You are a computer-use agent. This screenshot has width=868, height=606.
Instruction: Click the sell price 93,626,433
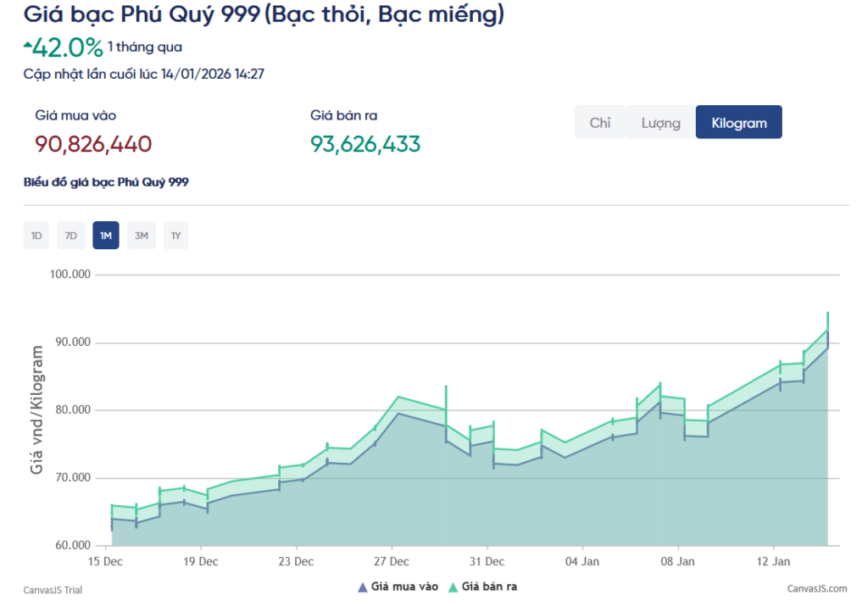[365, 144]
